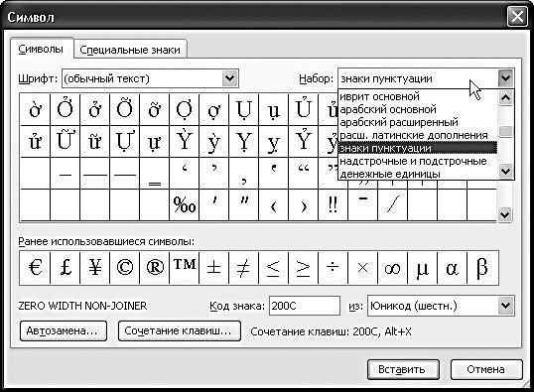This screenshot has width=534, height=392.
Task: Open the Шрифт font dropdown
Action: [x=230, y=78]
